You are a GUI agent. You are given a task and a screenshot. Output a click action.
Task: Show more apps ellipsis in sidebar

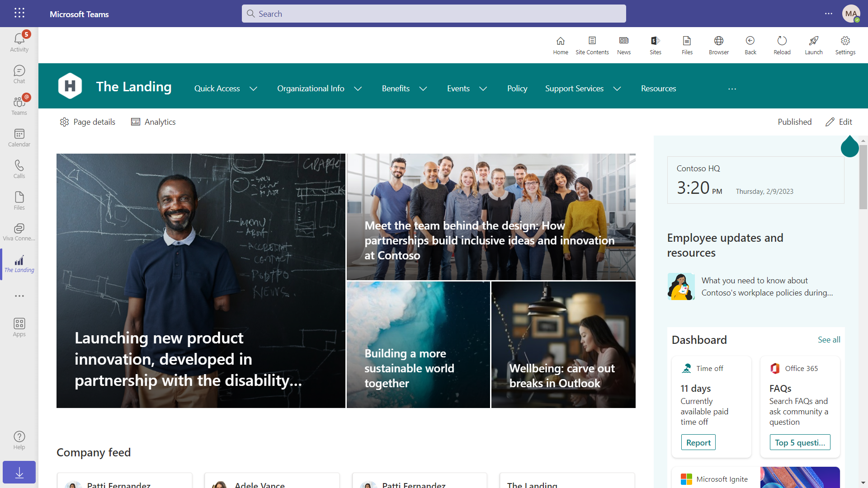click(x=19, y=296)
